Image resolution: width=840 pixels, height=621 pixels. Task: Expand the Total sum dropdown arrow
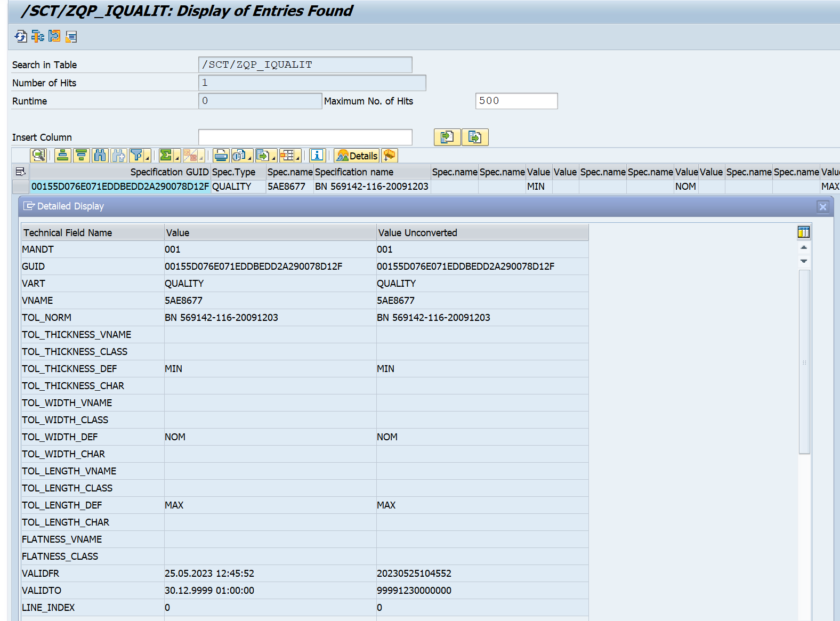click(177, 158)
